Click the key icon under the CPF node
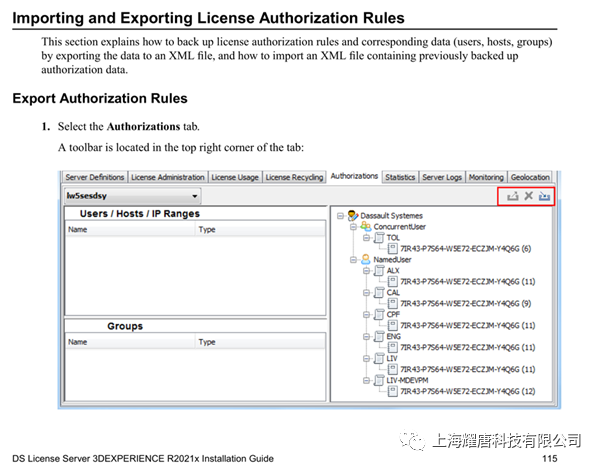601x468 pixels. pyautogui.click(x=392, y=325)
